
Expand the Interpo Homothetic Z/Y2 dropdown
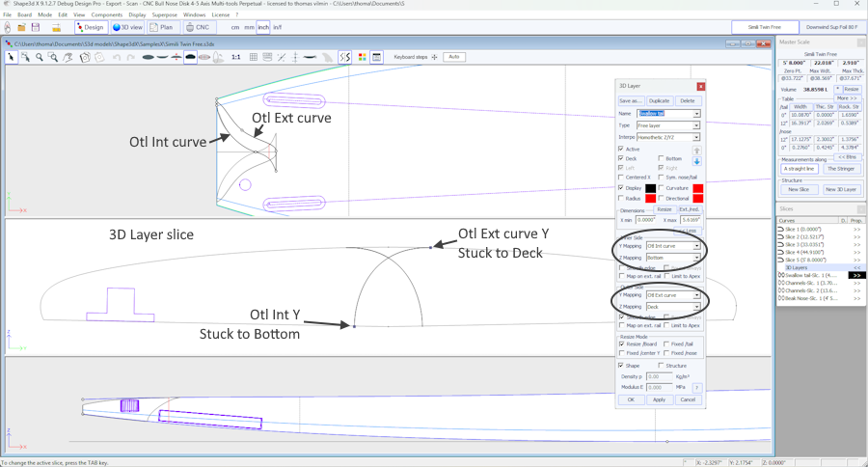(696, 137)
